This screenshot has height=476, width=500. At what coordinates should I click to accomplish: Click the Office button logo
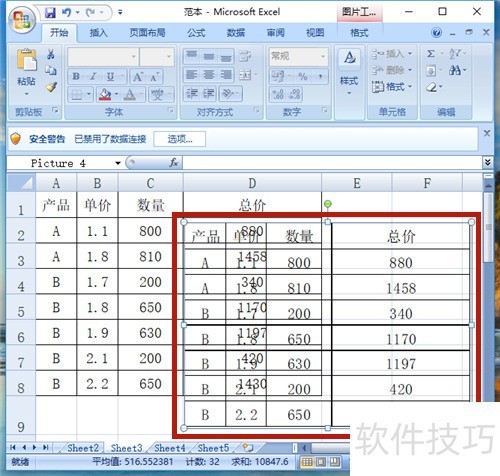click(x=21, y=19)
